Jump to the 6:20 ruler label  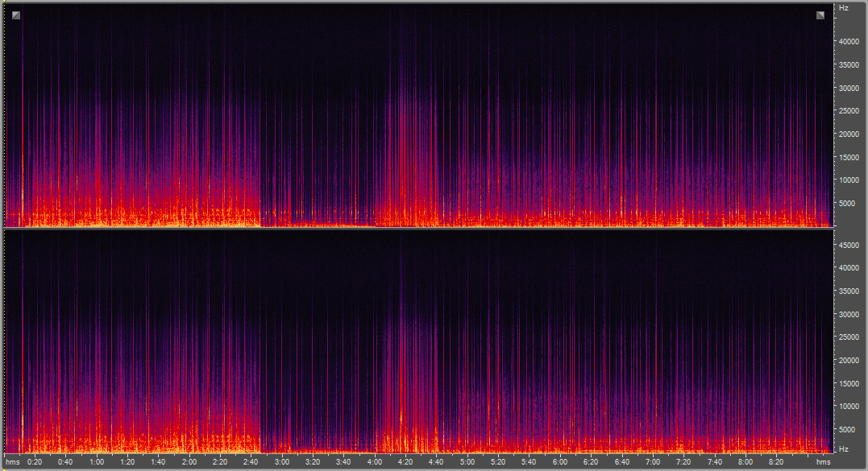tap(591, 462)
